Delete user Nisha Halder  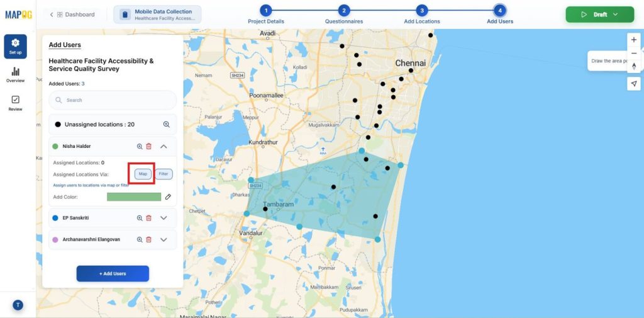point(148,147)
